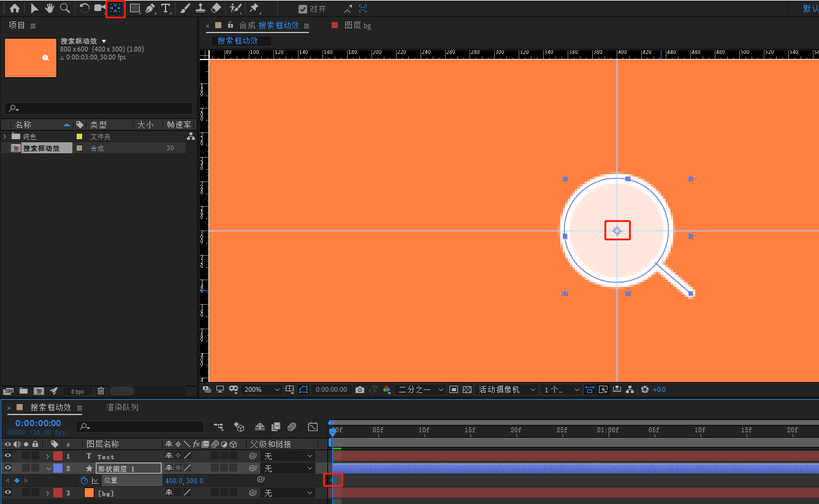Select the Selection arrow tool
819x504 pixels.
coord(34,9)
